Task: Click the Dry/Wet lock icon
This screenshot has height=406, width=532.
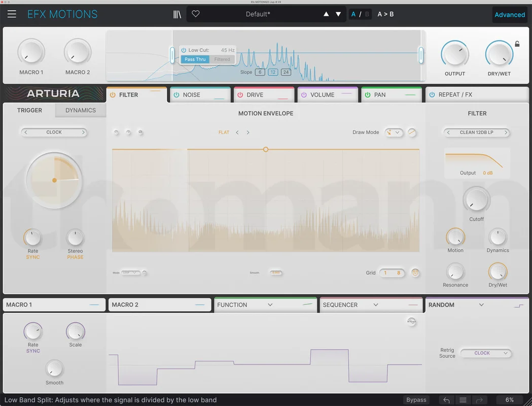Action: [517, 44]
